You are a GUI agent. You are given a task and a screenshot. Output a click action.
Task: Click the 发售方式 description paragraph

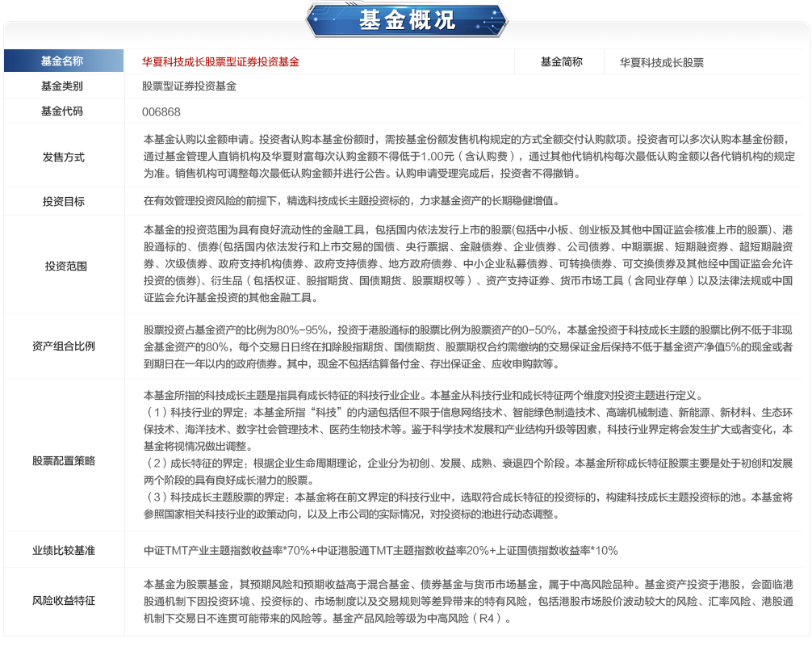[x=467, y=157]
